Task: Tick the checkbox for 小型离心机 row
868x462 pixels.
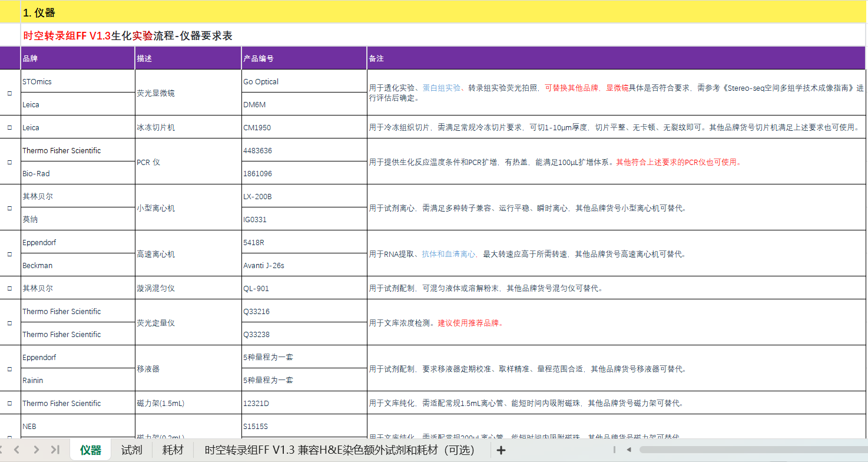Action: pos(9,208)
